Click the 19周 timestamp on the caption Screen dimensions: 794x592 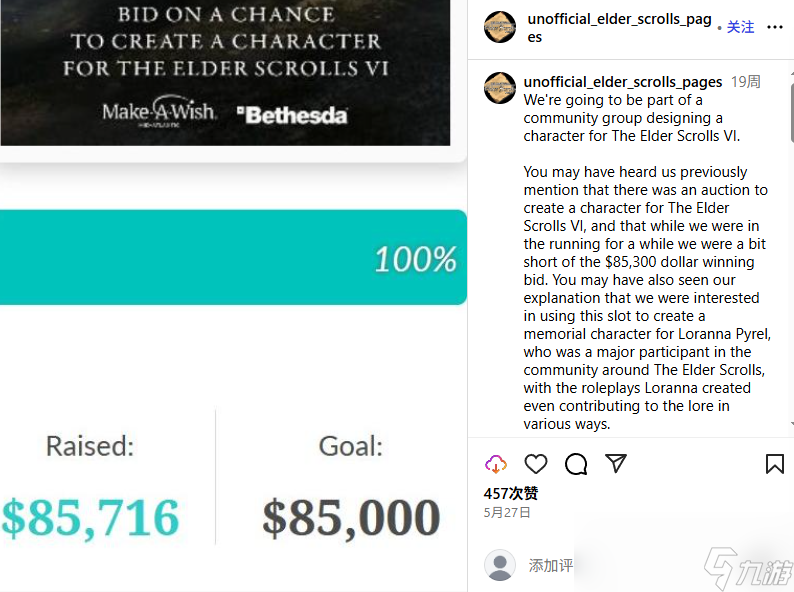tap(746, 82)
